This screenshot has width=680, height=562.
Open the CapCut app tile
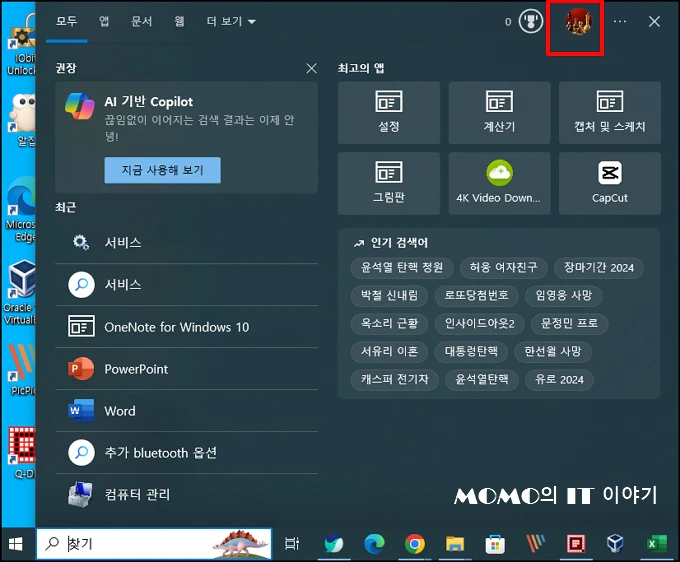click(610, 183)
